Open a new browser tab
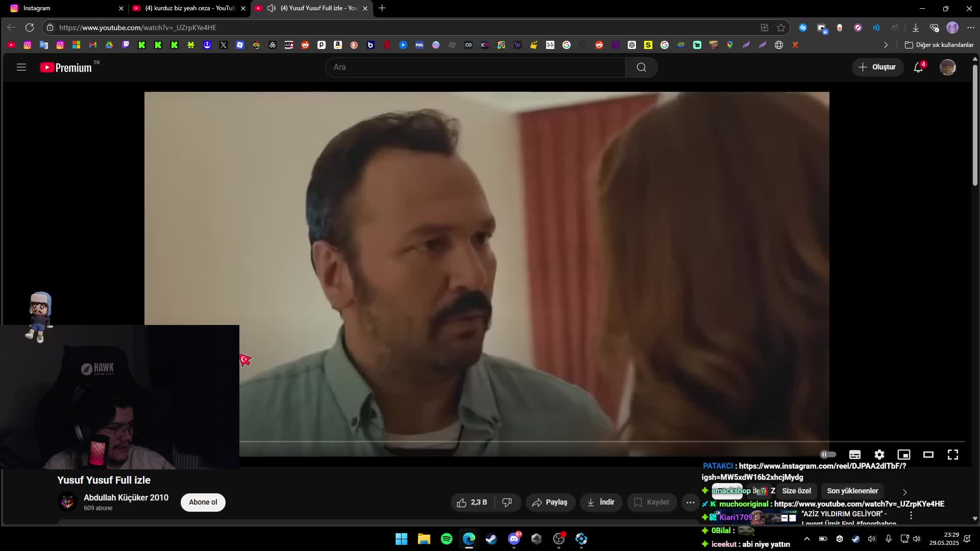 click(x=382, y=8)
